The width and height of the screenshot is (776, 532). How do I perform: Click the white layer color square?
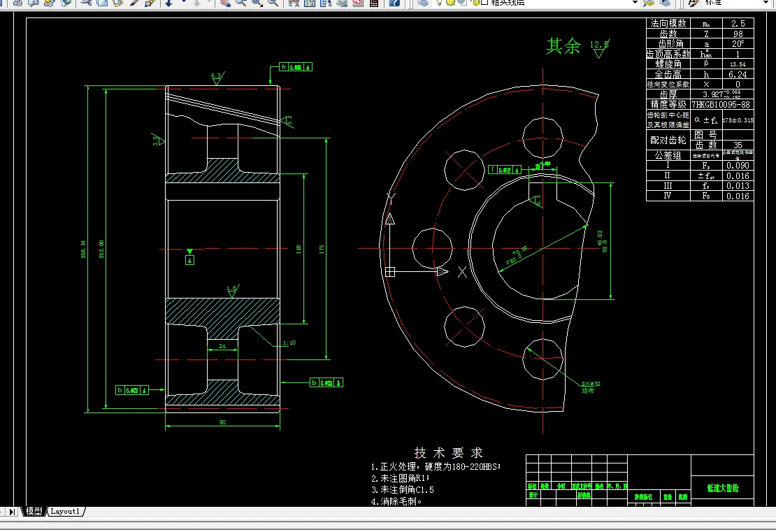[484, 3]
